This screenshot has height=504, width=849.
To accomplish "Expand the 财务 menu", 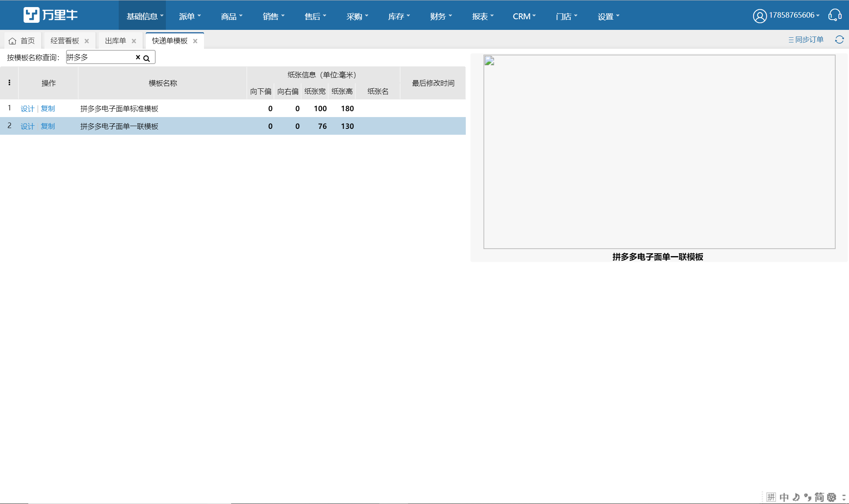I will (x=441, y=16).
